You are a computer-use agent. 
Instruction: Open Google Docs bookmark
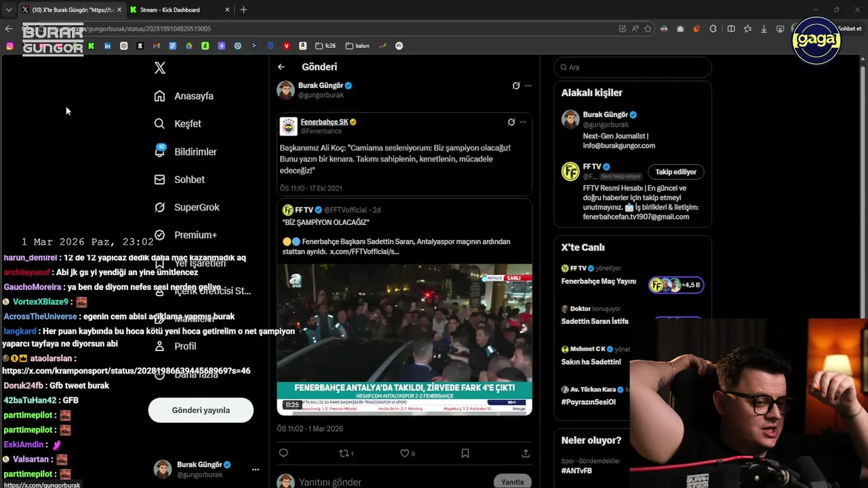(x=173, y=46)
